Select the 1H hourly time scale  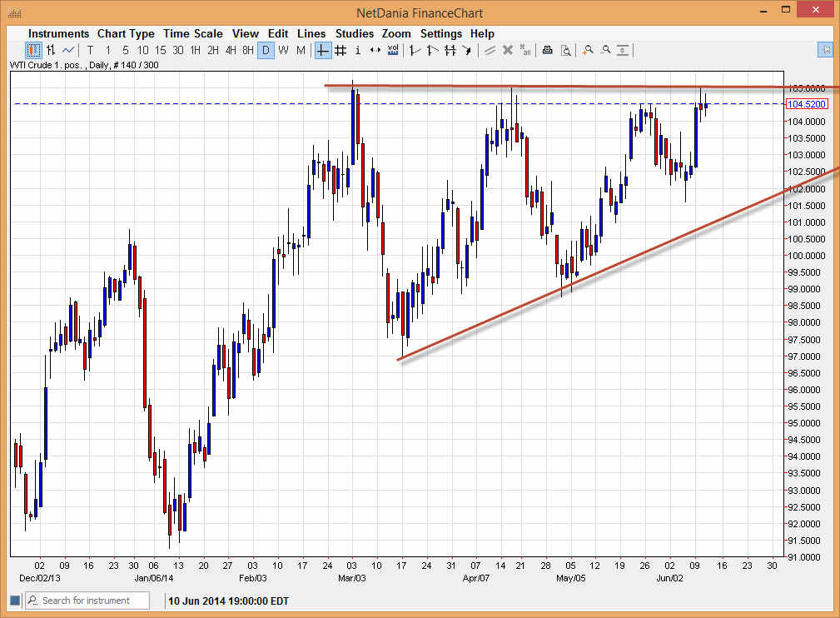[x=196, y=50]
